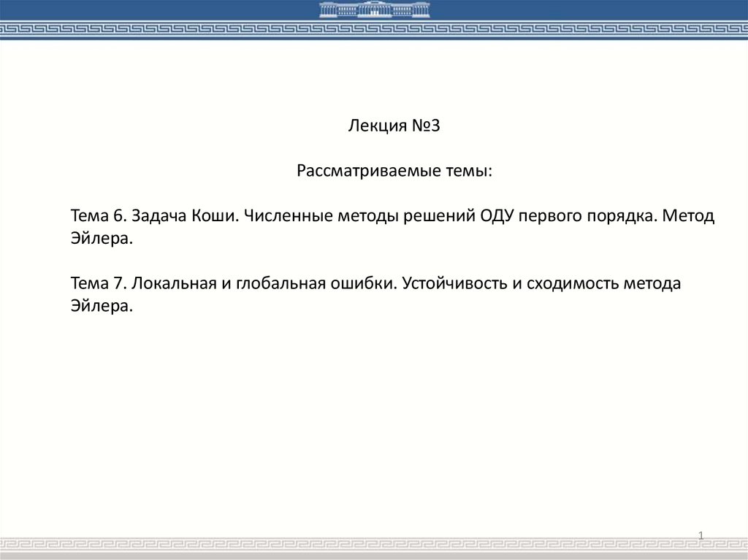This screenshot has width=748, height=560.
Task: Click the 'Рассматриваемые темы:' subtitle
Action: coord(394,170)
